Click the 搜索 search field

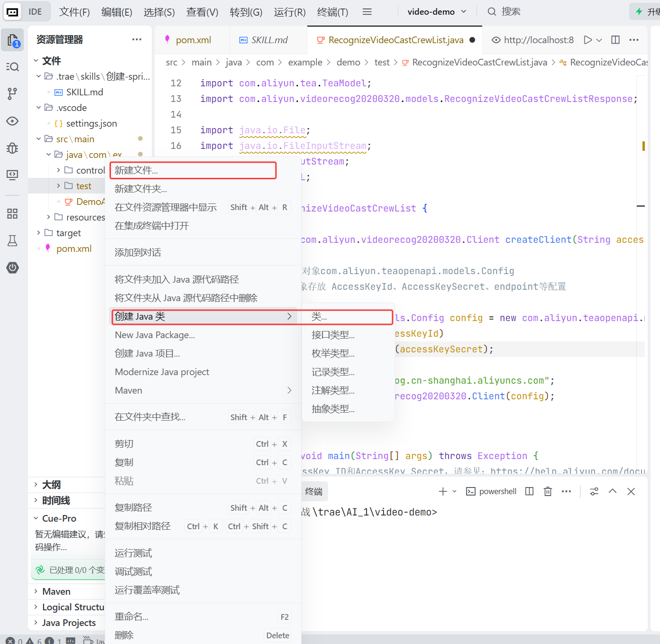511,12
